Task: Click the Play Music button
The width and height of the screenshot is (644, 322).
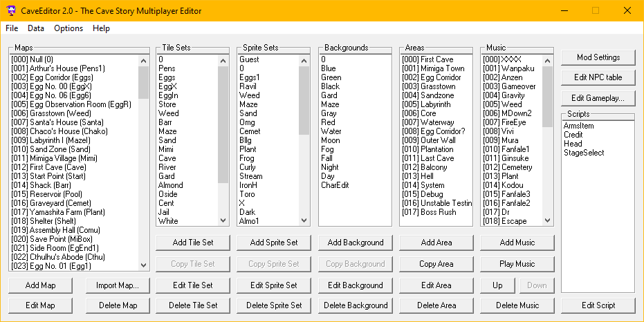Action: pyautogui.click(x=517, y=264)
